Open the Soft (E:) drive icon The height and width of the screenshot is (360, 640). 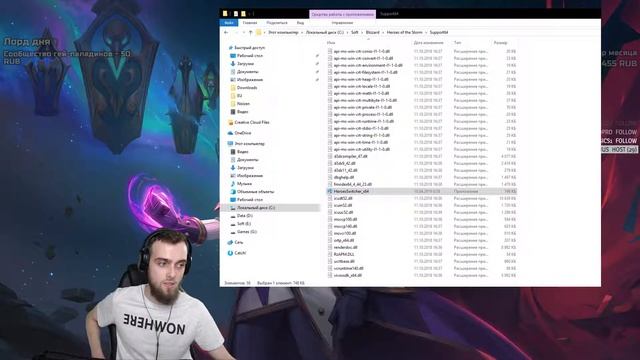pyautogui.click(x=233, y=224)
